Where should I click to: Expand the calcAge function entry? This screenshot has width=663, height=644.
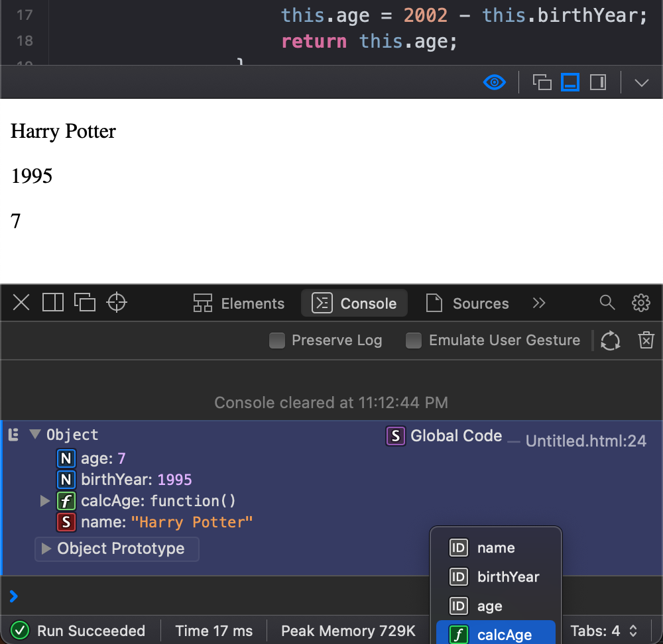(x=44, y=501)
